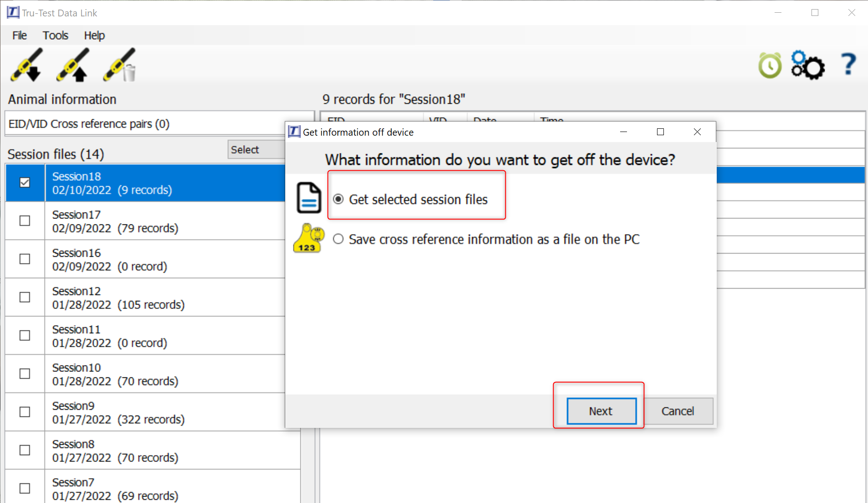Select Save cross reference information radio option
This screenshot has width=868, height=503.
point(338,239)
